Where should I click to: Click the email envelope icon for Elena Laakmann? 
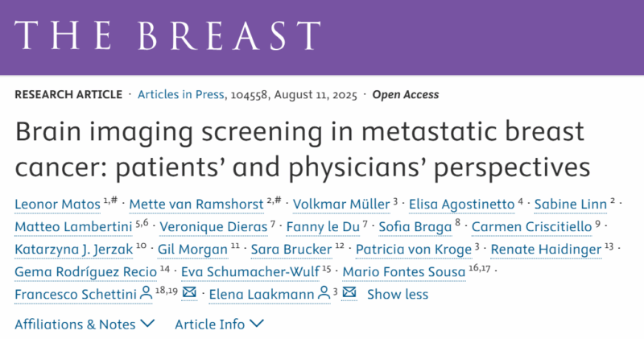tap(349, 292)
